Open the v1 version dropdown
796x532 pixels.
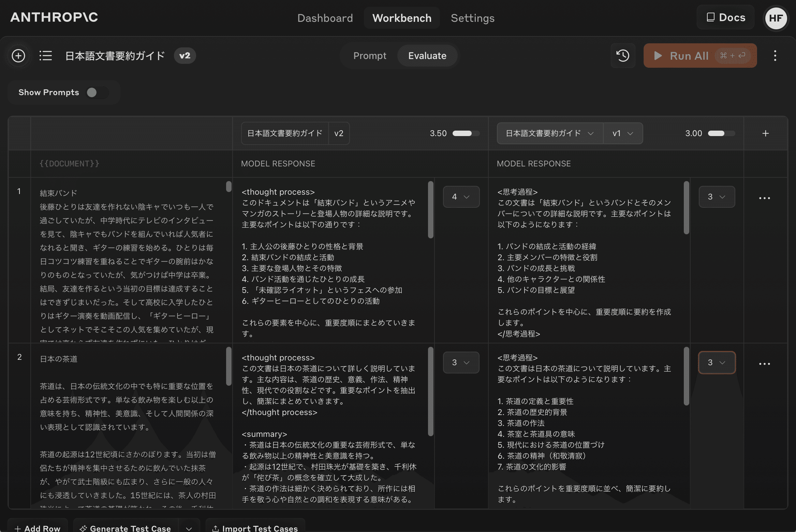click(623, 133)
